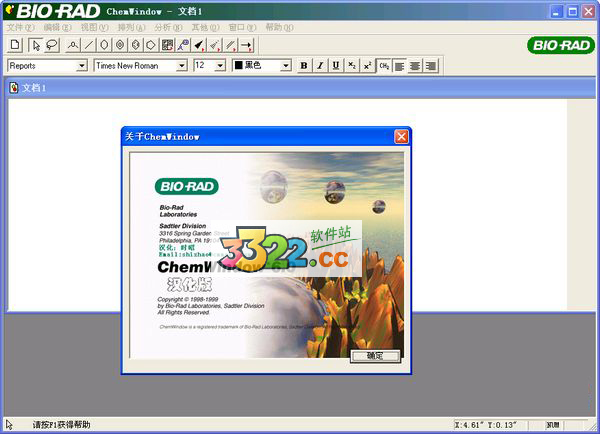
Task: Open the 黑色 color dropdown
Action: pos(286,66)
